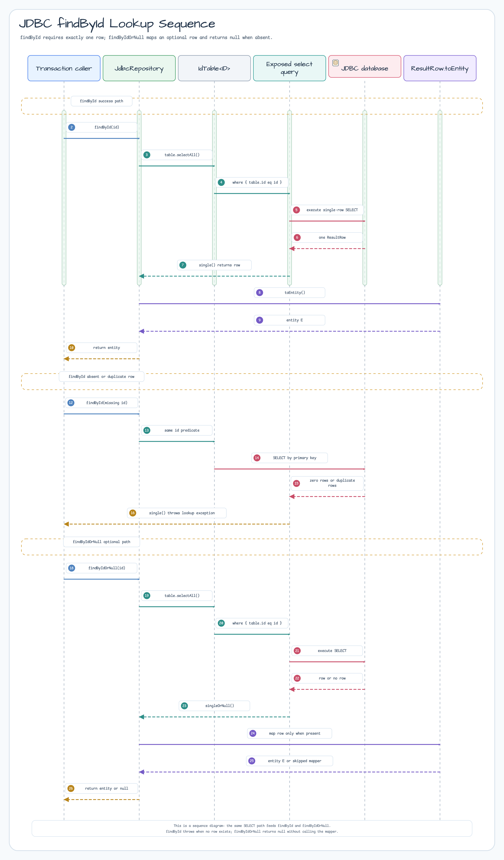The width and height of the screenshot is (504, 860).
Task: Click step number 20 badge
Action: [221, 623]
